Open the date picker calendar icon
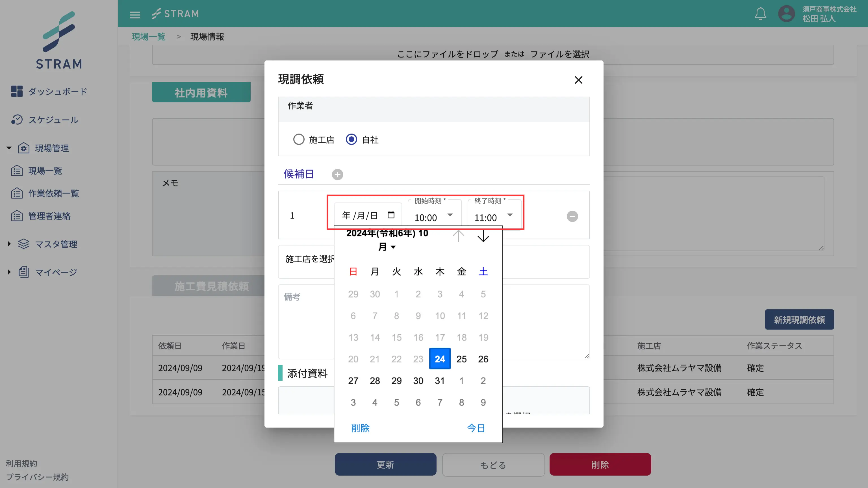The width and height of the screenshot is (868, 488). pos(391,215)
